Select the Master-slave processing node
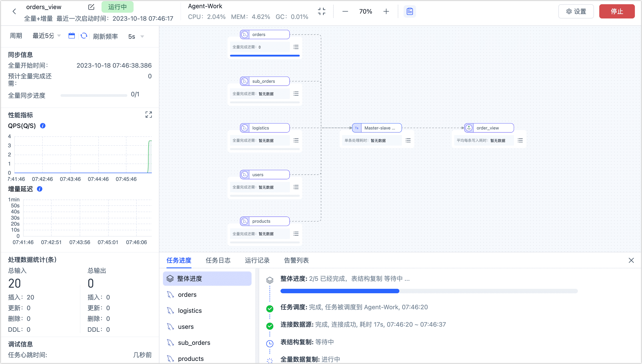Screen dimensions: 642x364 377,128
